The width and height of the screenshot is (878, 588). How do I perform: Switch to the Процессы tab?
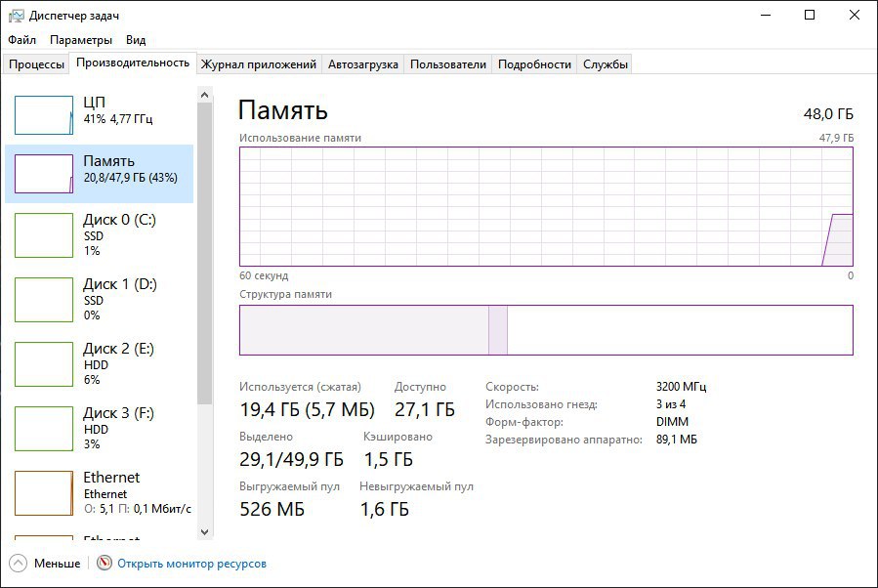point(36,64)
